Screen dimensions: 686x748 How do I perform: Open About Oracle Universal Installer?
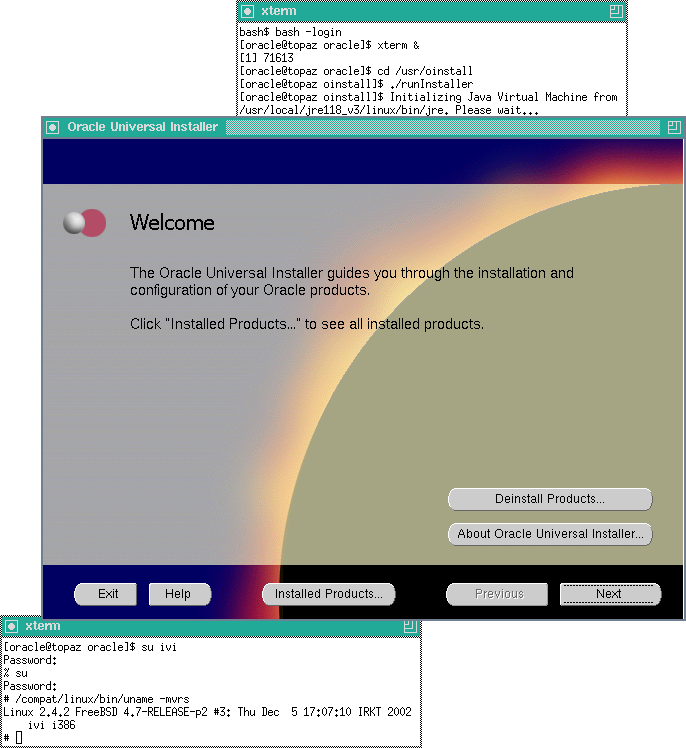pos(549,534)
